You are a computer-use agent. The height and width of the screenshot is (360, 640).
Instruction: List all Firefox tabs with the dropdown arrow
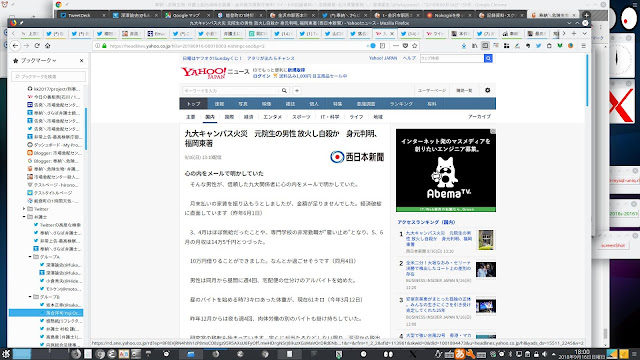[x=584, y=33]
